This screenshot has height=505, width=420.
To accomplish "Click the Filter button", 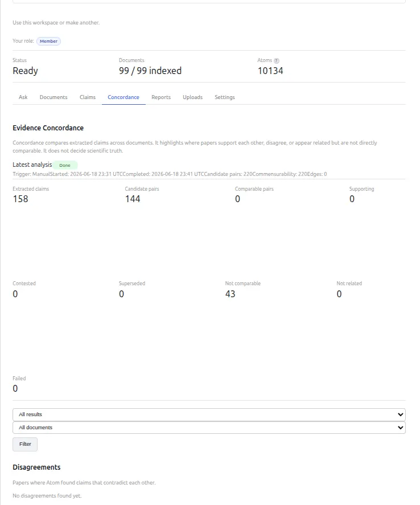I will pyautogui.click(x=25, y=444).
